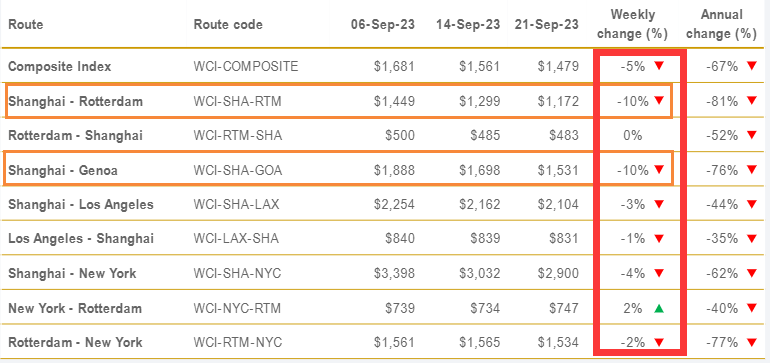Click the red down arrow for Composite Index weekly change
The height and width of the screenshot is (363, 770).
(659, 66)
